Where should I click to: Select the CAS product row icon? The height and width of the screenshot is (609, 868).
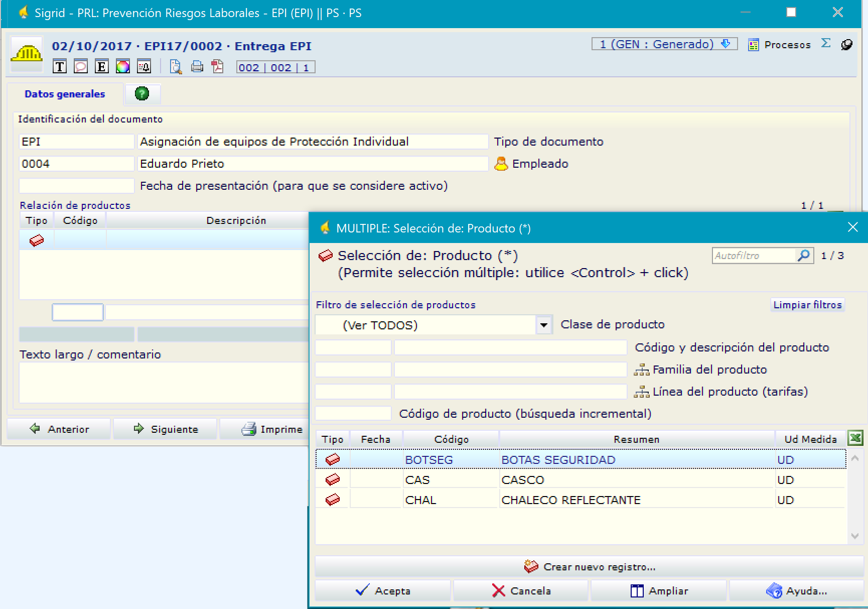[x=333, y=479]
